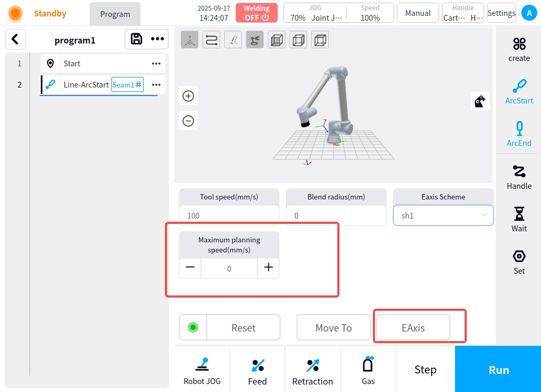Open the Settings menu
This screenshot has height=392, width=541.
(x=501, y=13)
